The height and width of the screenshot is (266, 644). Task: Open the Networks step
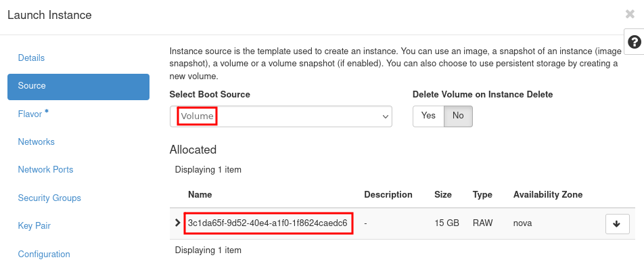pyautogui.click(x=36, y=142)
